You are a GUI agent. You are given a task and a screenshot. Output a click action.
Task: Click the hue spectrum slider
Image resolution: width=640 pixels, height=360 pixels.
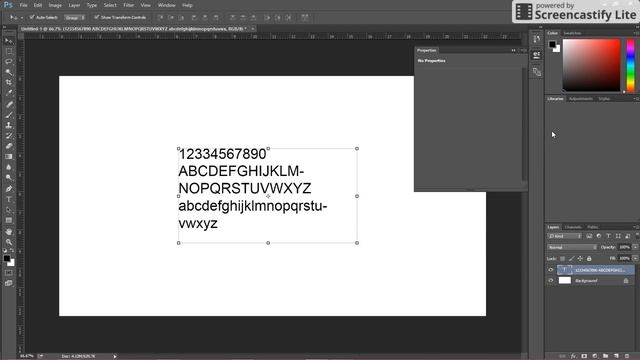[631, 65]
